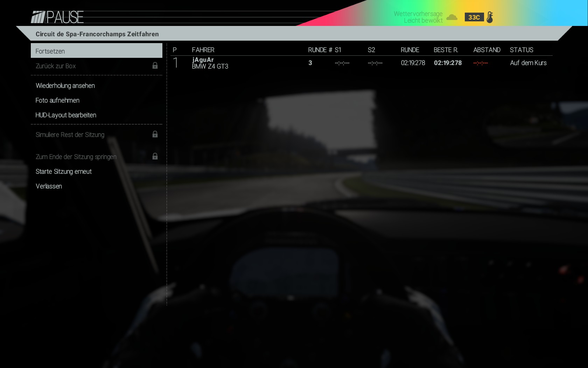Image resolution: width=588 pixels, height=368 pixels.
Task: Click the BESTE R. column header
Action: click(x=446, y=50)
